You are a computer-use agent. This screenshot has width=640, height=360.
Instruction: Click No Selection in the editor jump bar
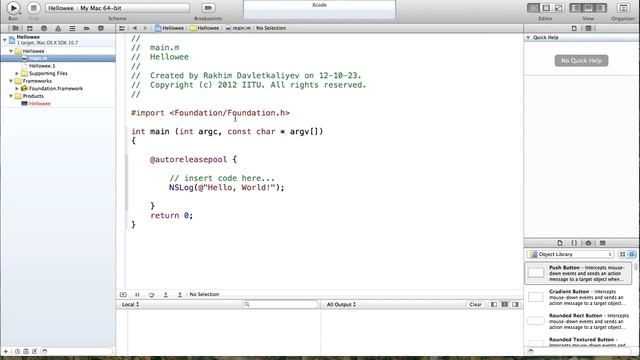point(271,28)
